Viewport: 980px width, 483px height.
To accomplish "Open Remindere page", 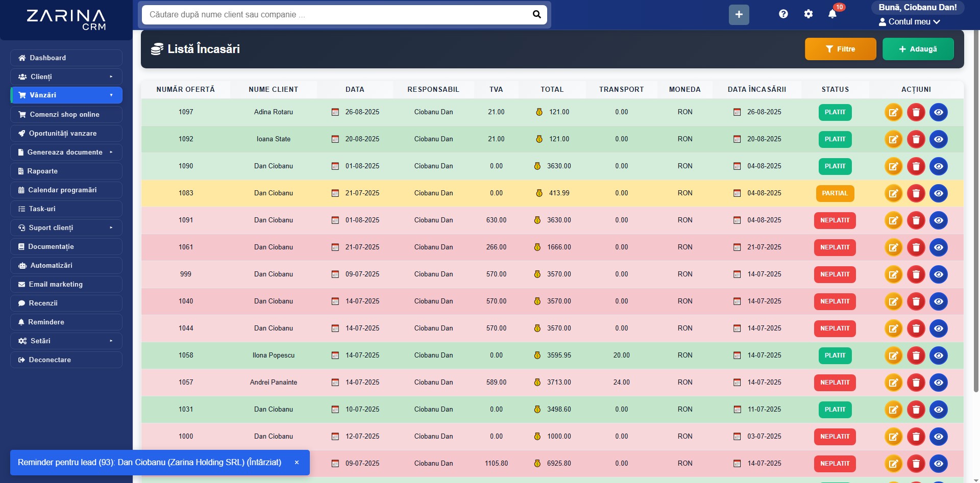I will [x=66, y=322].
